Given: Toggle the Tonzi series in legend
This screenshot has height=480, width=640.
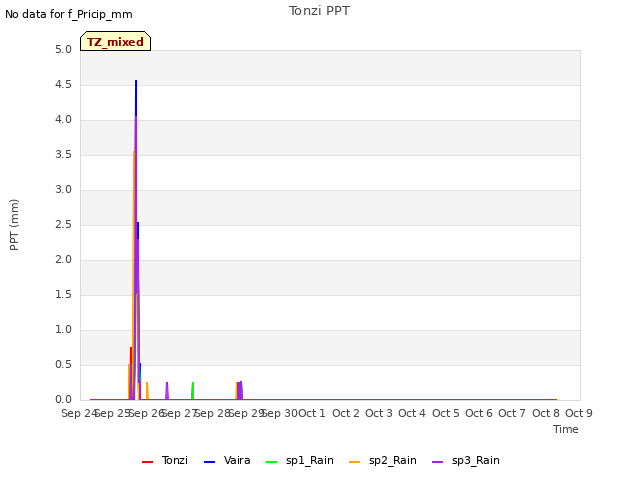Looking at the screenshot, I should tap(165, 460).
